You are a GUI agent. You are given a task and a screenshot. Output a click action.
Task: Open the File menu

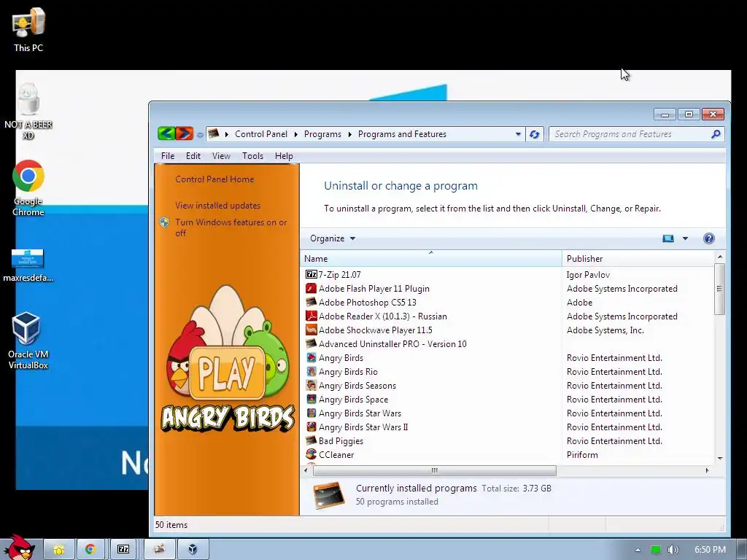168,156
